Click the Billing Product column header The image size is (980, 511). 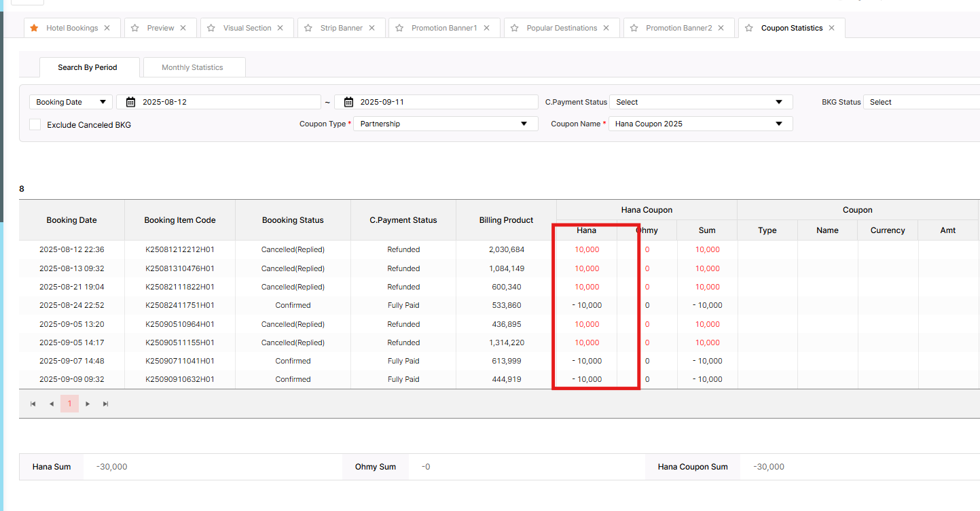coord(506,220)
